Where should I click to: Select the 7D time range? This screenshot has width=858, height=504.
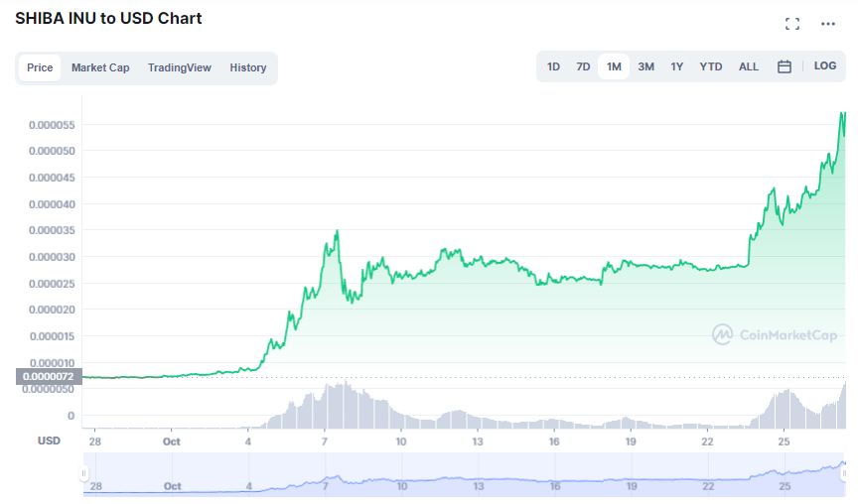pyautogui.click(x=584, y=66)
